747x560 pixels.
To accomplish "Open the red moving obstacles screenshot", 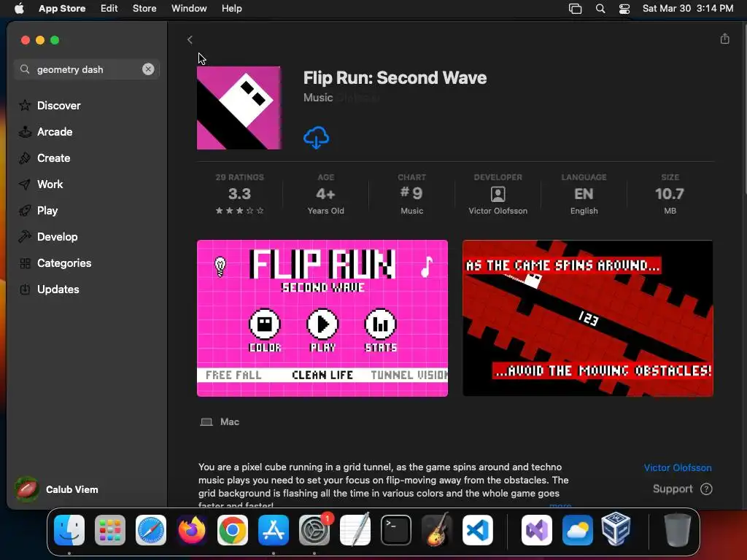I will [587, 318].
